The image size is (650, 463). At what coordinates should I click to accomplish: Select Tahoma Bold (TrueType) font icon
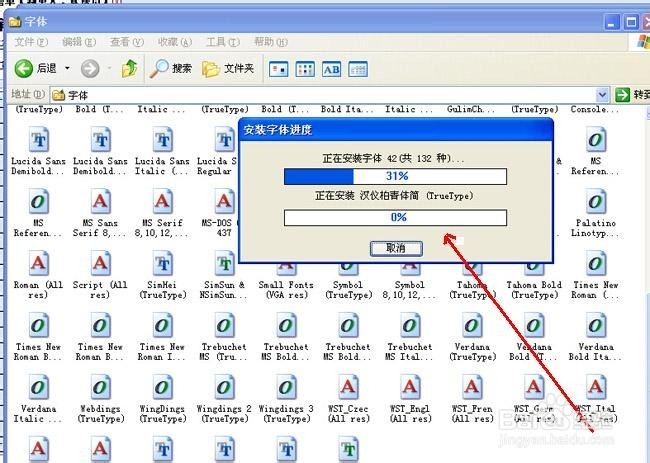(534, 269)
